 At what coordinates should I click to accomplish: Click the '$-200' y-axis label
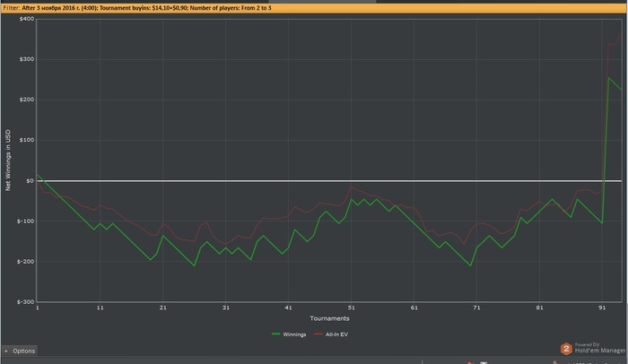coord(26,262)
